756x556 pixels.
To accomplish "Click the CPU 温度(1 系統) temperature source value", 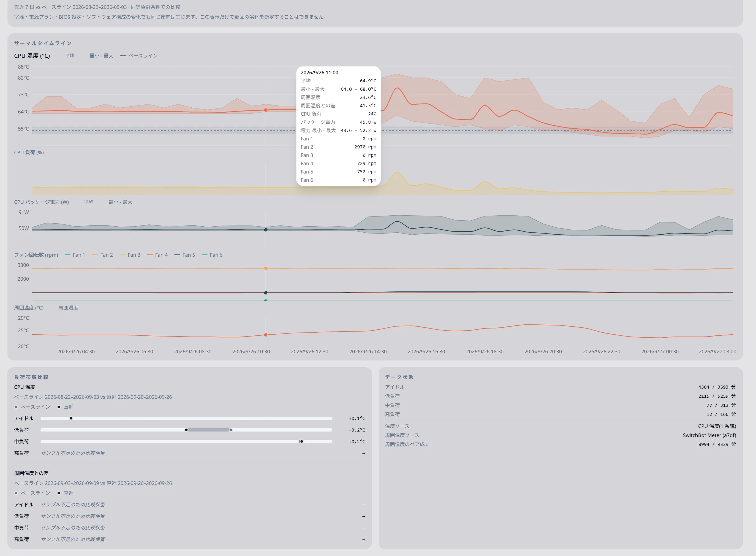I will pos(717,426).
